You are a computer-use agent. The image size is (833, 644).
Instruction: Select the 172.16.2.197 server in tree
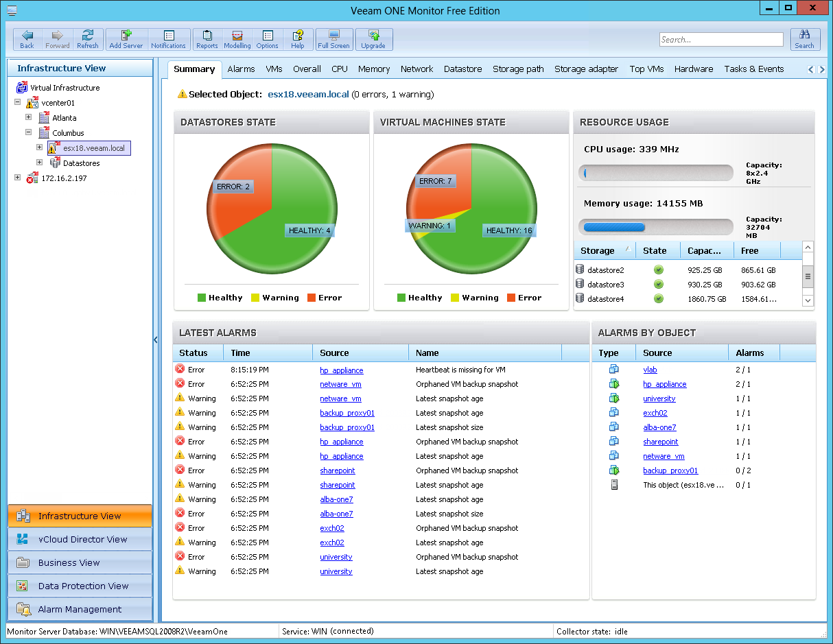pyautogui.click(x=64, y=178)
